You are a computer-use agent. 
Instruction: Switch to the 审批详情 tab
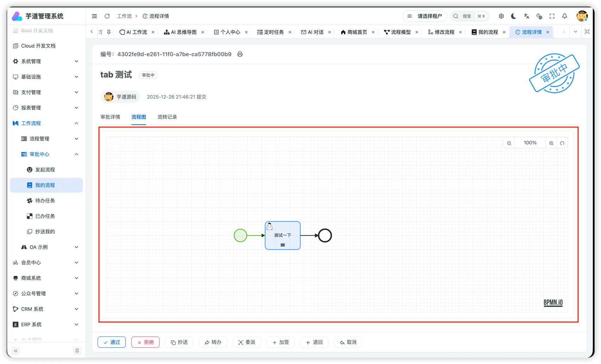point(110,117)
